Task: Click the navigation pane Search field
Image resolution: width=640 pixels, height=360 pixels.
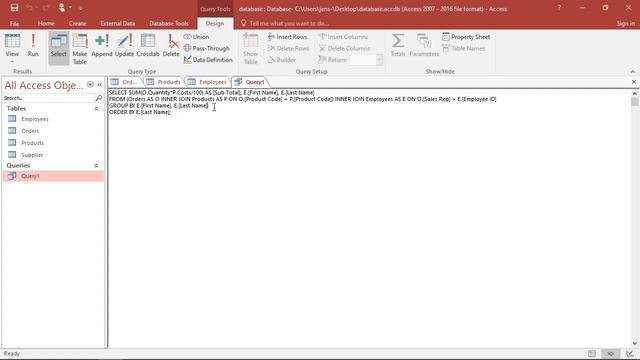Action: point(48,98)
